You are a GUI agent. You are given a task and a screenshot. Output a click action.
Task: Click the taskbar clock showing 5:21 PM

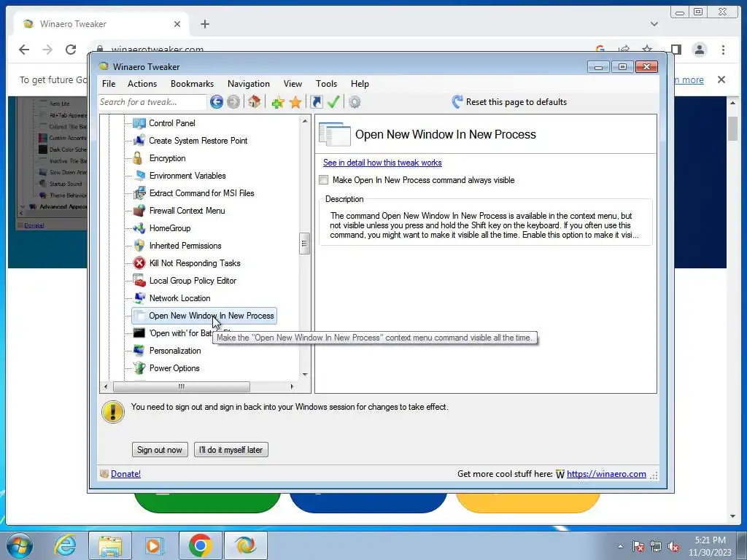(710, 546)
